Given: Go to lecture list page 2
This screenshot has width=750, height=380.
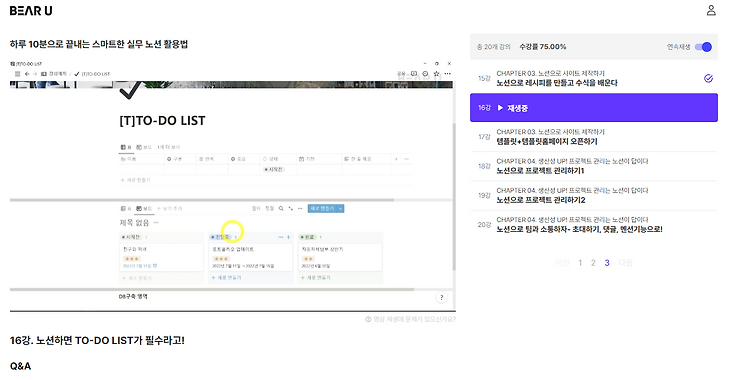Looking at the screenshot, I should (593, 263).
